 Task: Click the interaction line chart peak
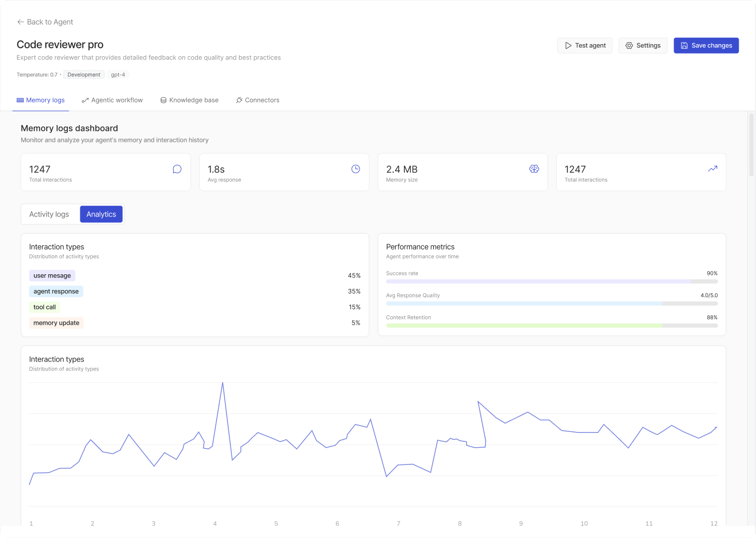(223, 383)
